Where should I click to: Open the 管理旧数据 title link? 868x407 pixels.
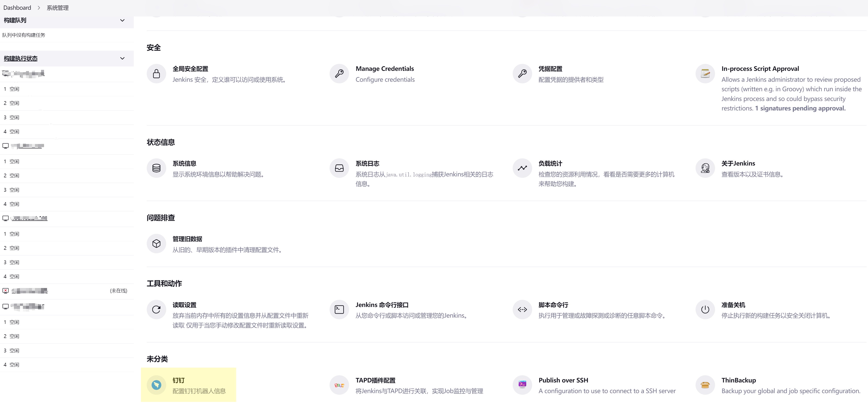pos(187,239)
